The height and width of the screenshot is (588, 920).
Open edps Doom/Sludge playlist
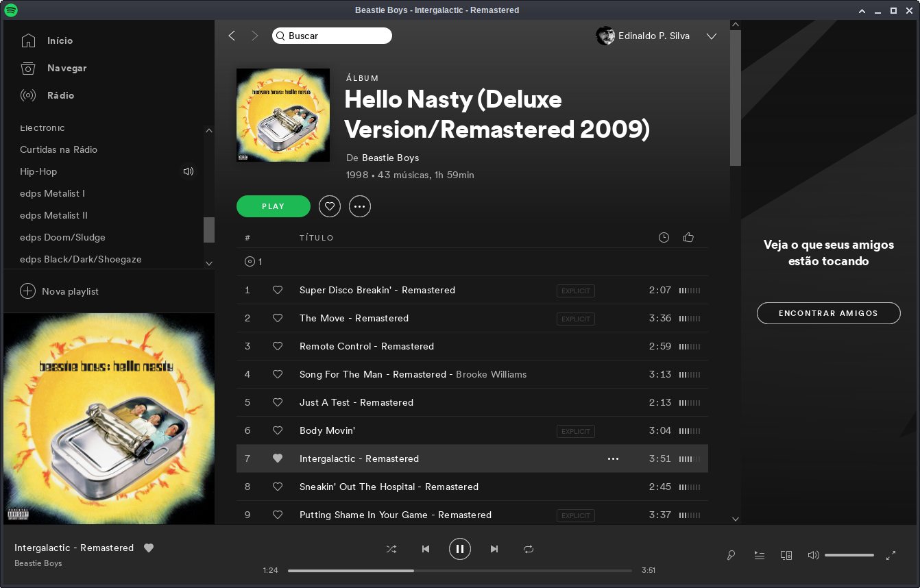pyautogui.click(x=62, y=237)
